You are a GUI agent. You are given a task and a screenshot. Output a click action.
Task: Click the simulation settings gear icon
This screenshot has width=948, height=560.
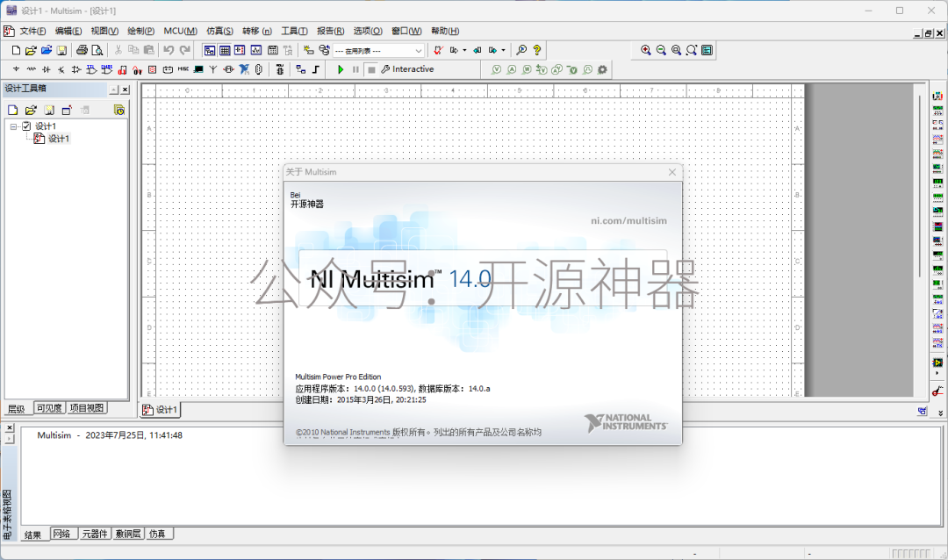click(x=602, y=69)
